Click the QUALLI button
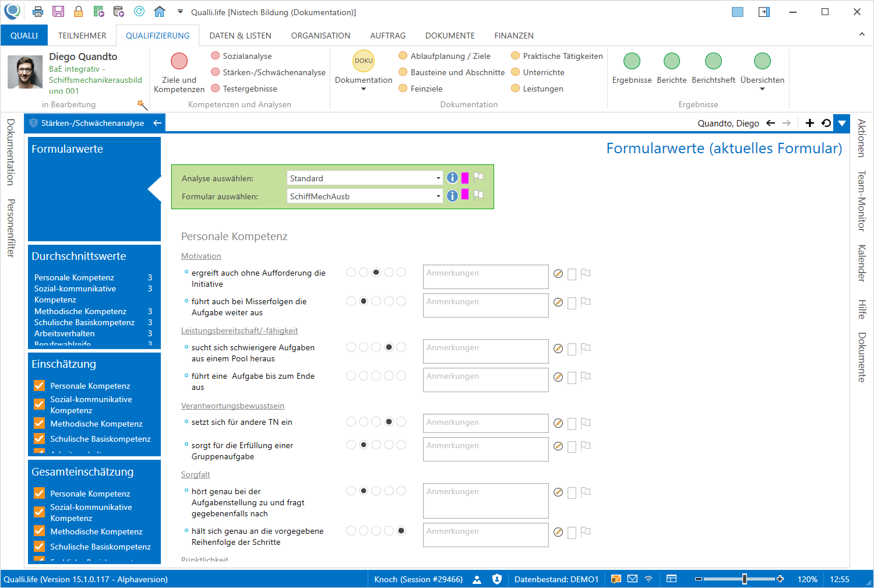The height and width of the screenshot is (588, 874). pyautogui.click(x=24, y=36)
